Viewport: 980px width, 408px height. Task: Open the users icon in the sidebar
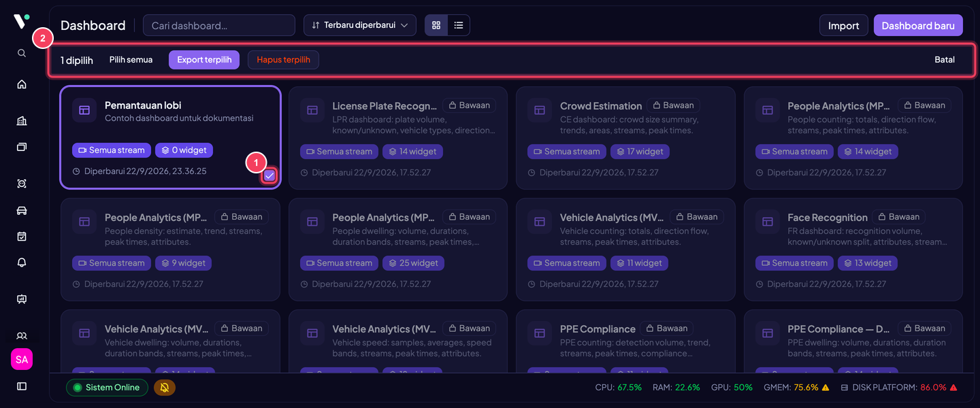[x=22, y=336]
